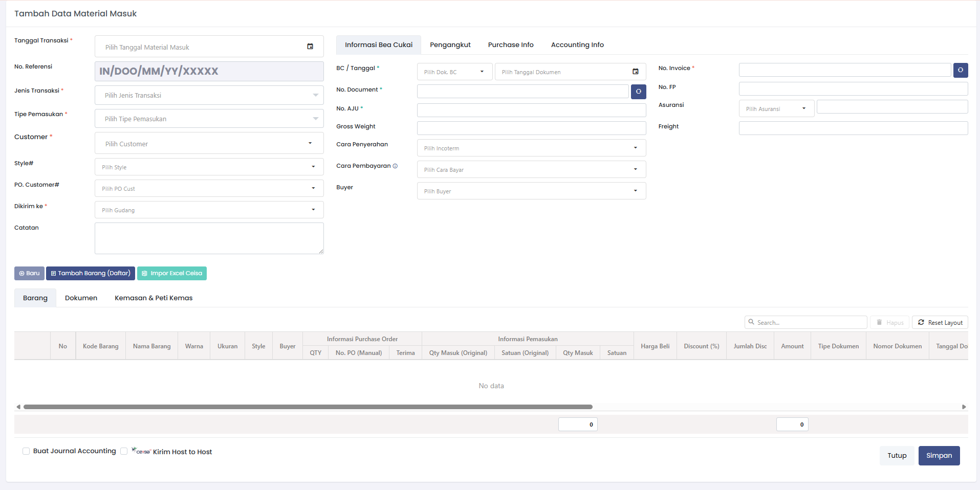This screenshot has width=980, height=490.
Task: Click Ceisa logo near Kirim Host to Host
Action: (x=141, y=451)
